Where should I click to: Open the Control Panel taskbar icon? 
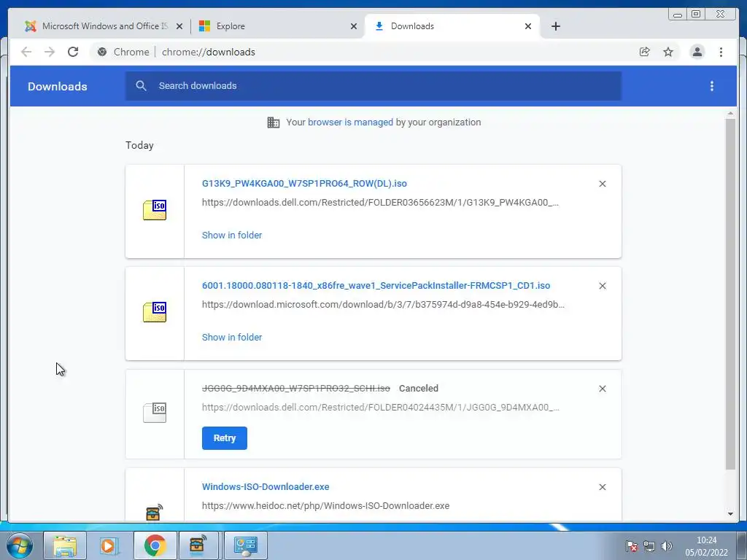click(246, 545)
